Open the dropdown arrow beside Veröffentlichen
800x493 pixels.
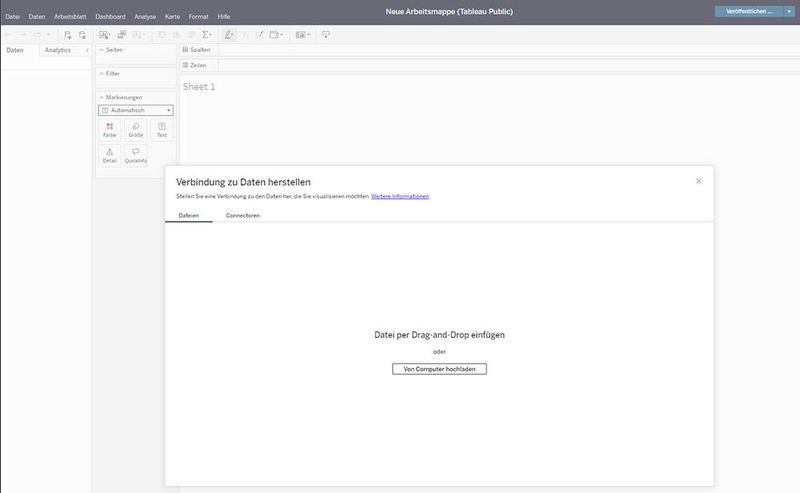coord(789,11)
